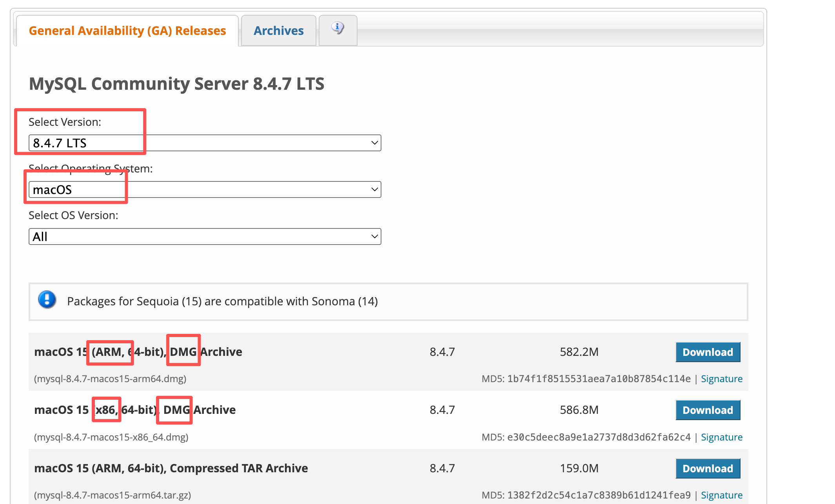
Task: Open the Select OS Version dropdown
Action: 204,237
